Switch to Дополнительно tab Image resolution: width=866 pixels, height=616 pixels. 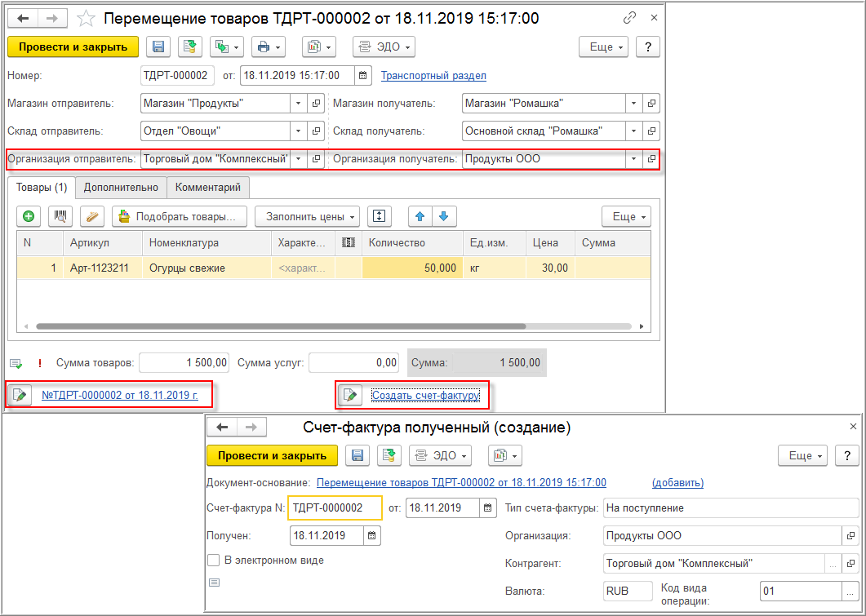(121, 187)
